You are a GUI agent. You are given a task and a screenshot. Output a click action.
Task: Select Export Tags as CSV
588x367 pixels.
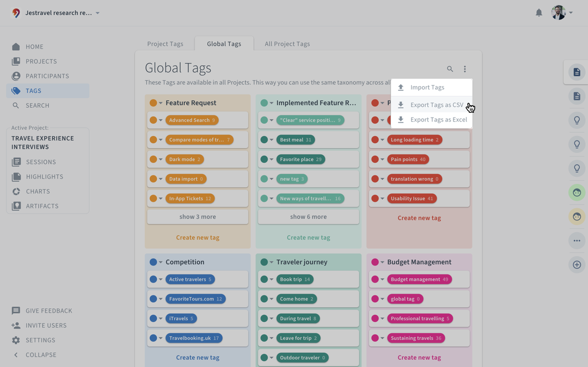(437, 105)
